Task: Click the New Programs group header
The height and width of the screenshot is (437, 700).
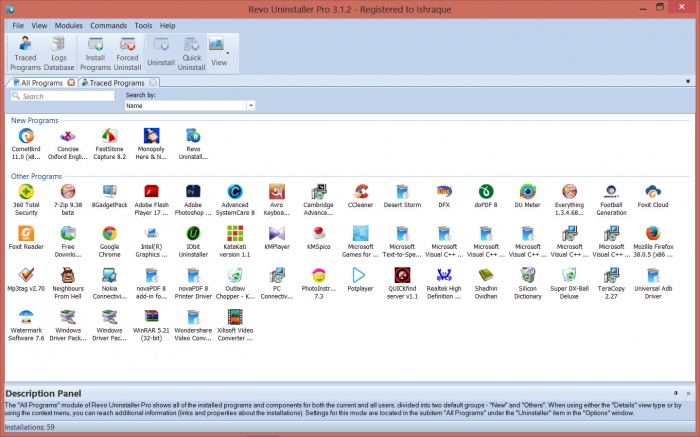Action: 35,120
